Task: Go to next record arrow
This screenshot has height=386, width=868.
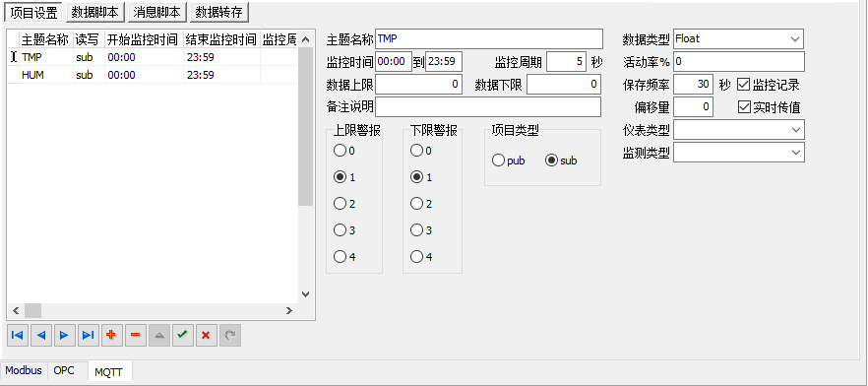Action: click(x=64, y=335)
